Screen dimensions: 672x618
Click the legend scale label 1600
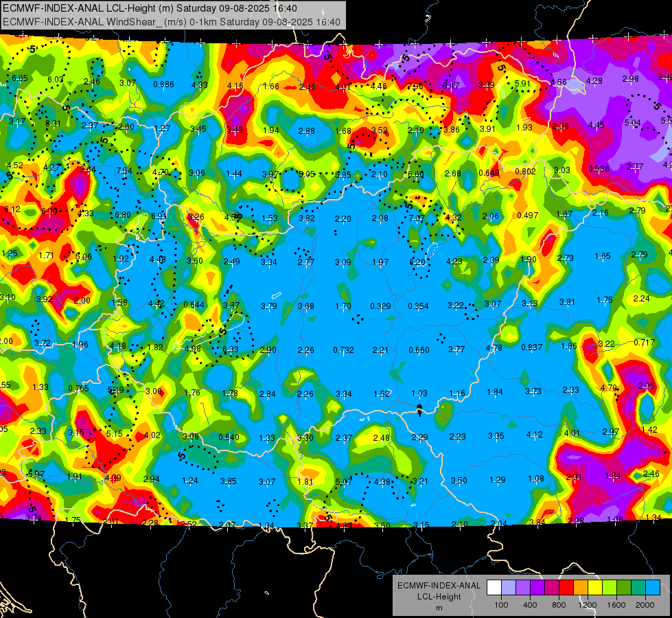[616, 605]
